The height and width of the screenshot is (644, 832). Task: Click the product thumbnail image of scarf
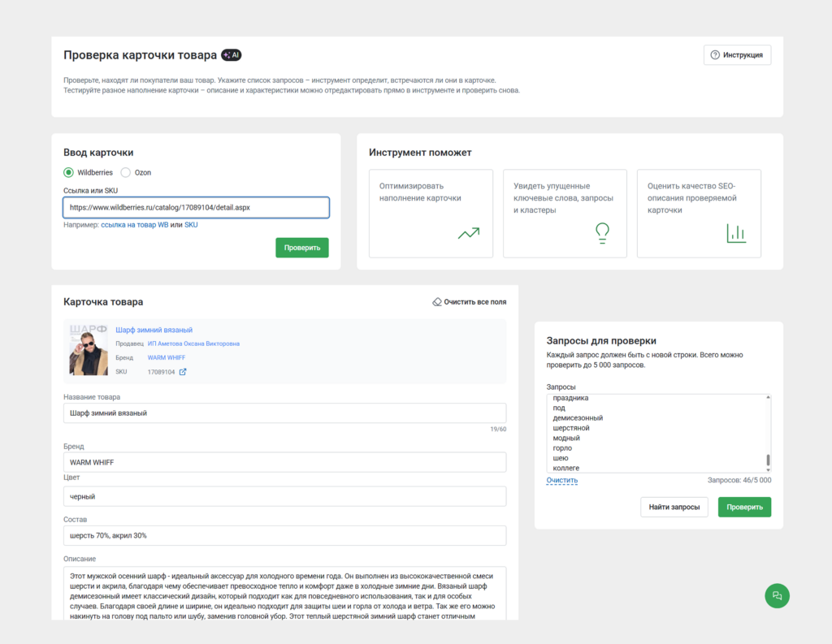coord(89,350)
